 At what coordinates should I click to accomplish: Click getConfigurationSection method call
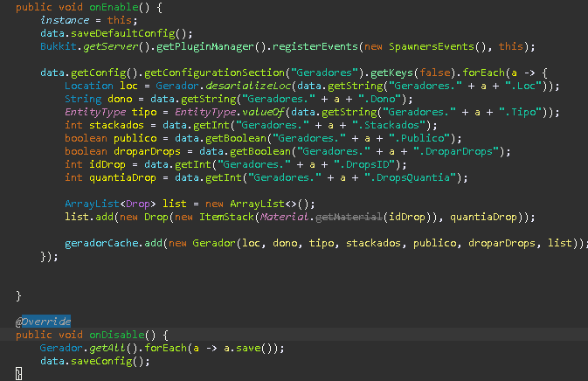(215, 73)
